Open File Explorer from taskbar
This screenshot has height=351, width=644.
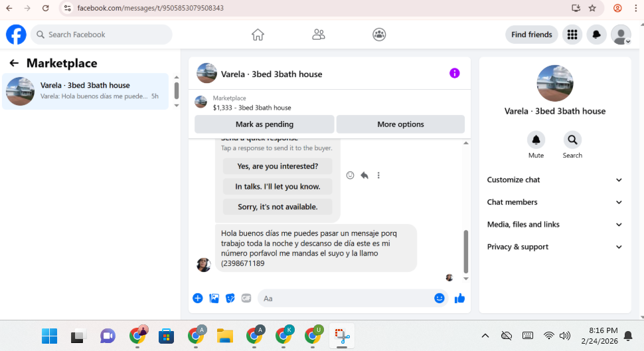[x=224, y=336]
